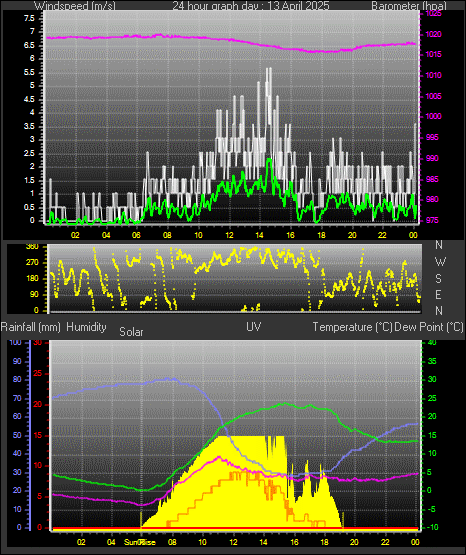466x555 pixels.
Task: Click the green "40" temperature scale value
Action: (432, 342)
